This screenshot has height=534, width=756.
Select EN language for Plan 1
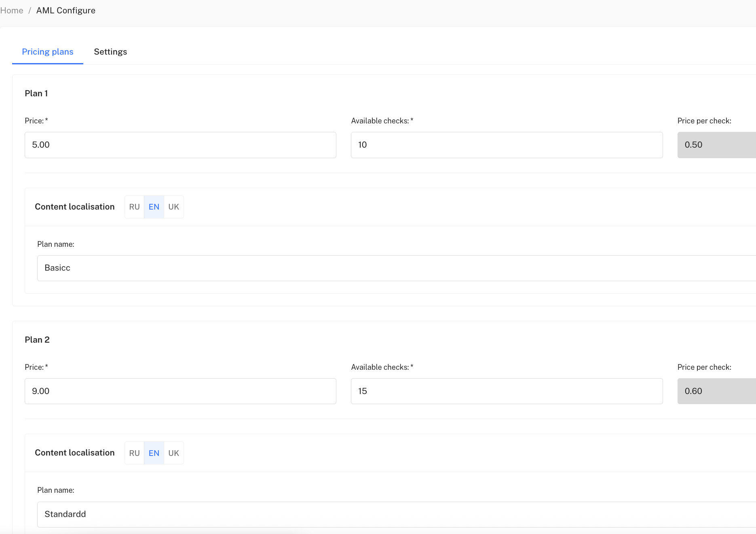[154, 207]
